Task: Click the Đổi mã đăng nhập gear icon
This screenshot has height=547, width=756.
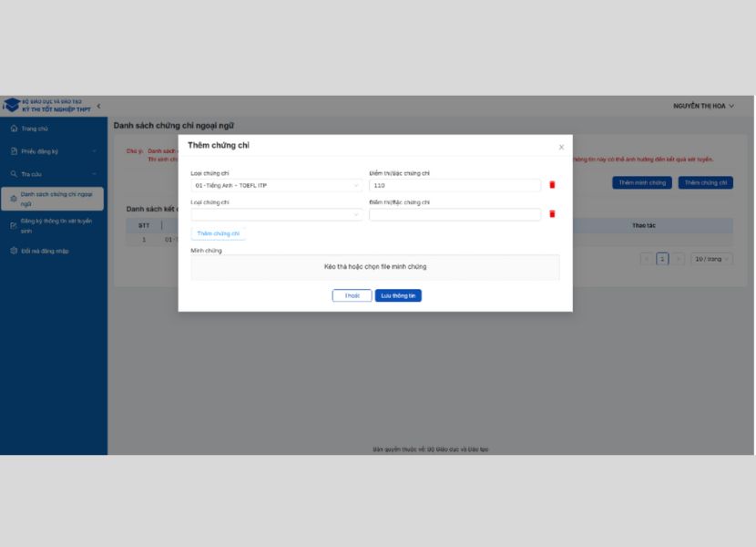Action: click(14, 251)
